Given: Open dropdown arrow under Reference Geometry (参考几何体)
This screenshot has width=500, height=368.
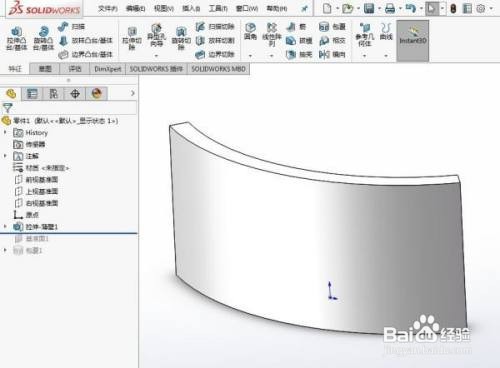Looking at the screenshot, I should pyautogui.click(x=364, y=56).
